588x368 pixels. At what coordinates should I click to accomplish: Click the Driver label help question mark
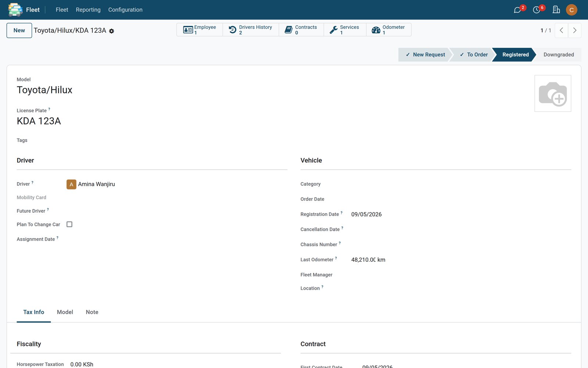pyautogui.click(x=32, y=183)
